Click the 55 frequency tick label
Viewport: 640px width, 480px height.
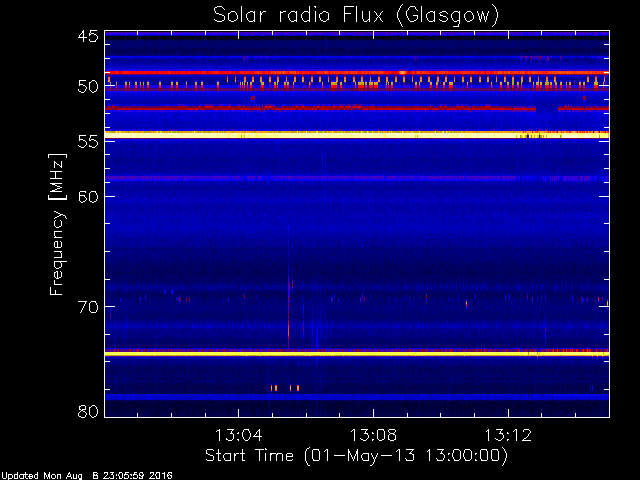(x=88, y=141)
